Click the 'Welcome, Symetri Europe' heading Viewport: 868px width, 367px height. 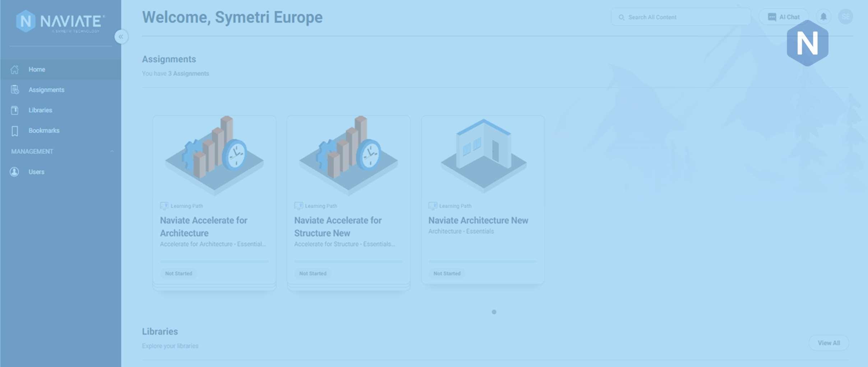(232, 17)
